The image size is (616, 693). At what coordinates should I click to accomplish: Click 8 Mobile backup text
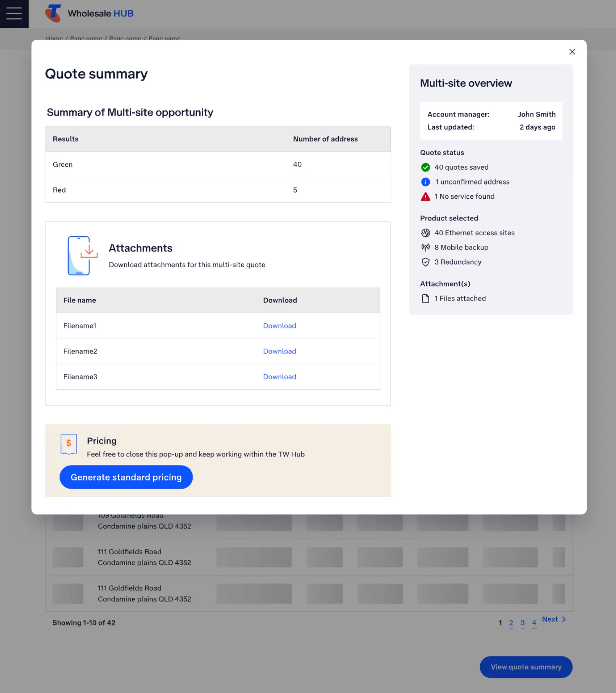[461, 248]
